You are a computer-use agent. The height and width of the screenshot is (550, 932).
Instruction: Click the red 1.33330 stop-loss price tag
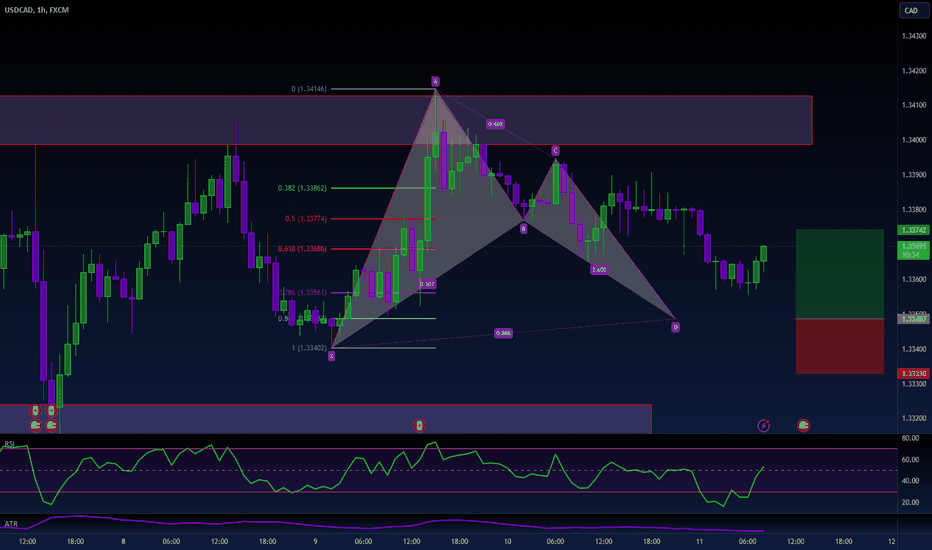[x=914, y=373]
